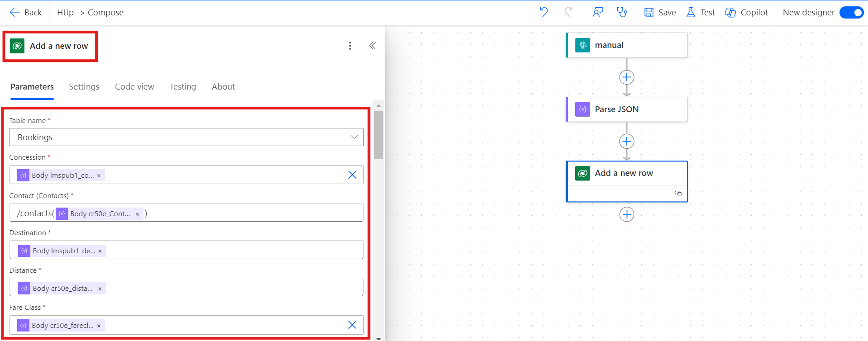Collapse the action details panel

(372, 46)
